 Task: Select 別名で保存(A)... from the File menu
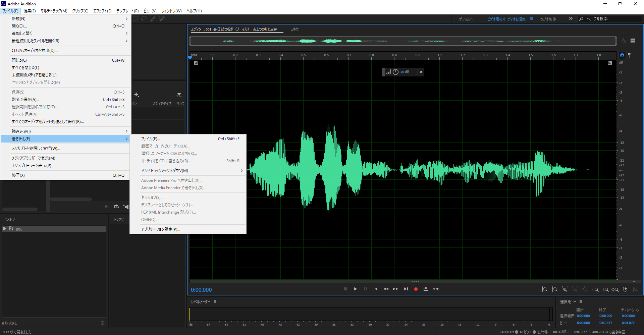click(x=25, y=100)
